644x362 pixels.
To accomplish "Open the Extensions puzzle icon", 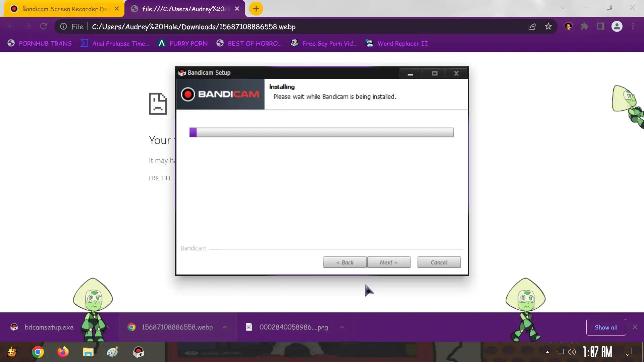I will 585,26.
